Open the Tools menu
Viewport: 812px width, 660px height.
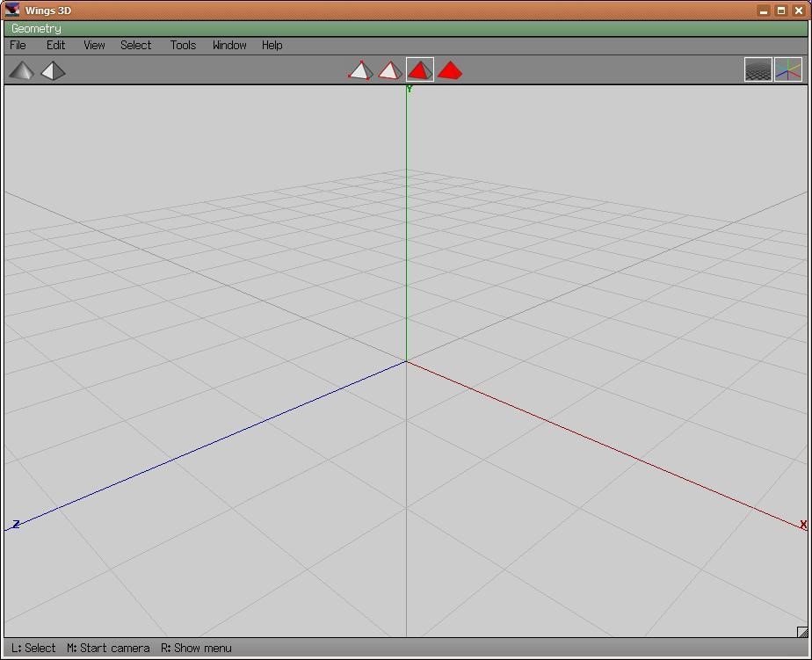pos(183,45)
